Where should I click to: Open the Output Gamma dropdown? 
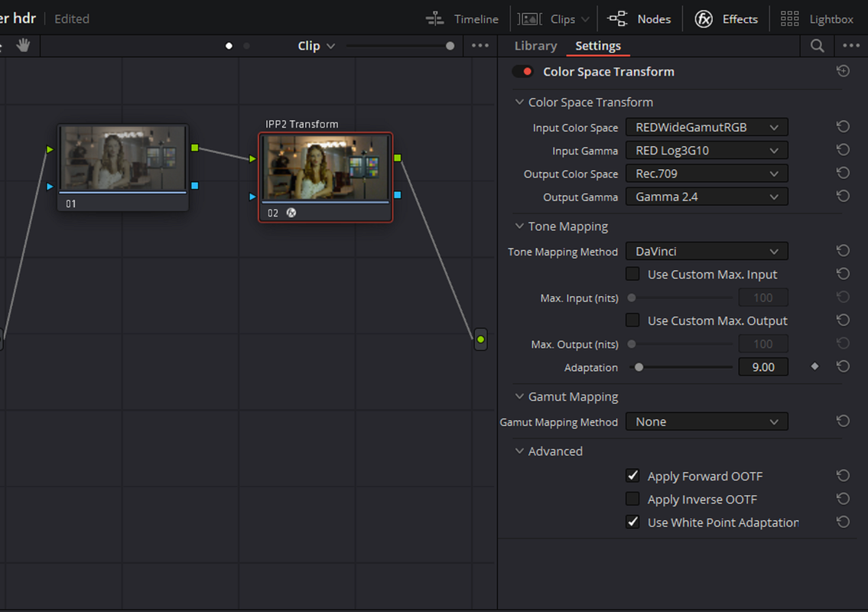click(707, 197)
